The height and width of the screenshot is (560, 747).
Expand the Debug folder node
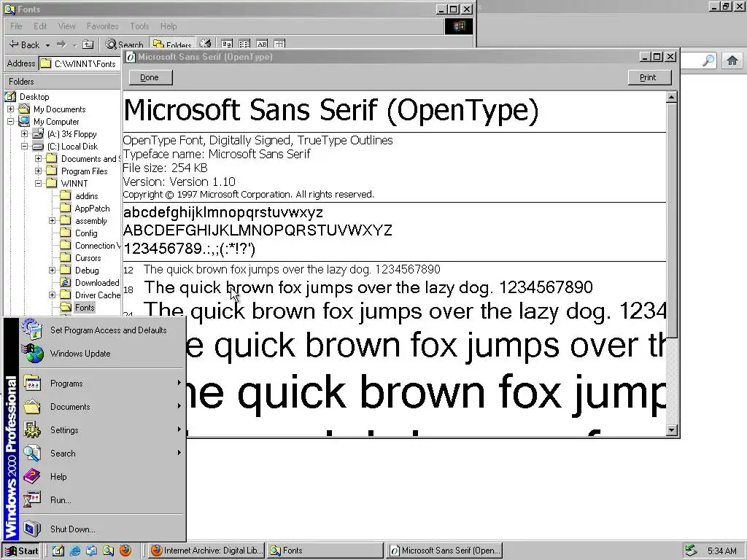click(x=52, y=270)
